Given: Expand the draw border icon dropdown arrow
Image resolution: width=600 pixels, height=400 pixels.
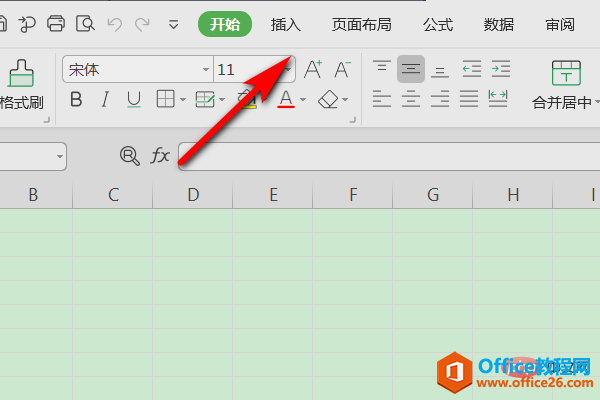Looking at the screenshot, I should click(x=222, y=100).
